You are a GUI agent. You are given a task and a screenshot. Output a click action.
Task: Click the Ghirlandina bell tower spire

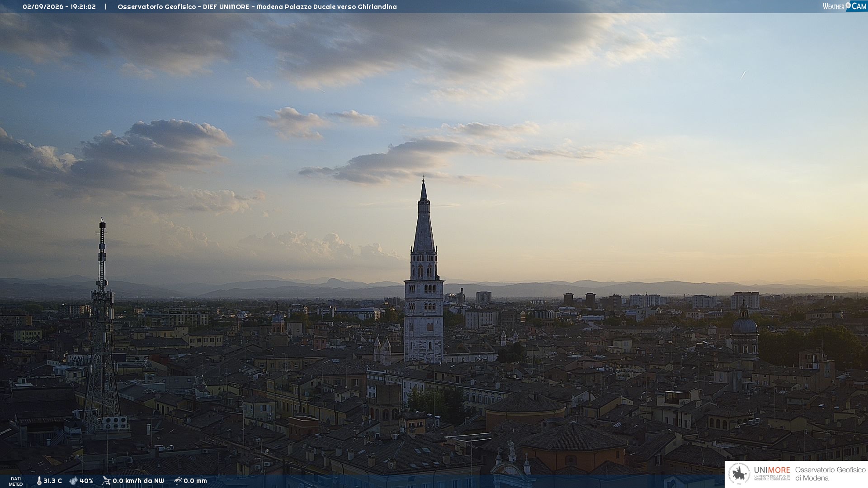click(424, 217)
